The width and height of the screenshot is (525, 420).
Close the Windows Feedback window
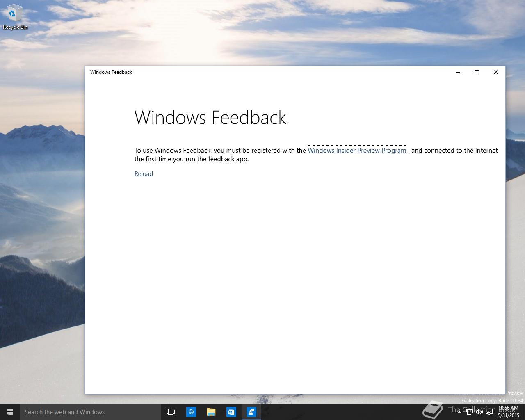[x=496, y=72]
